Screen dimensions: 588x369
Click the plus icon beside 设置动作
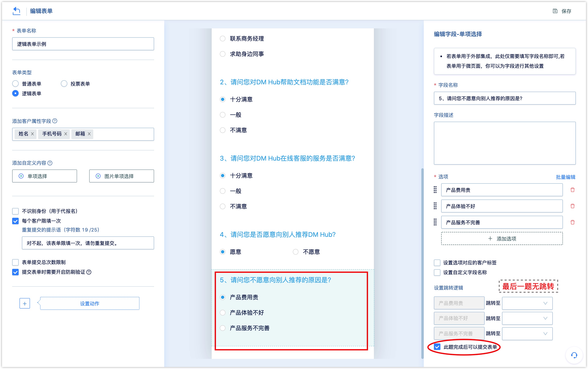pyautogui.click(x=25, y=303)
